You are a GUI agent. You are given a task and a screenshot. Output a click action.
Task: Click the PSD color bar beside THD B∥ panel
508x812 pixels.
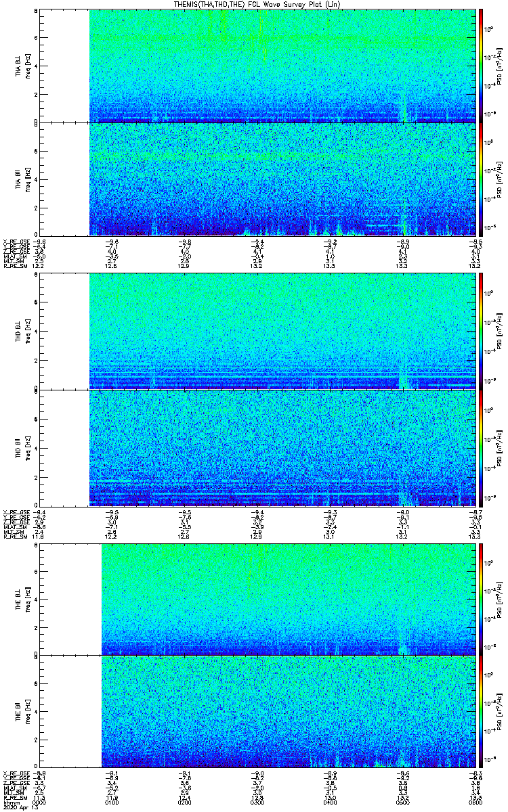click(x=481, y=447)
